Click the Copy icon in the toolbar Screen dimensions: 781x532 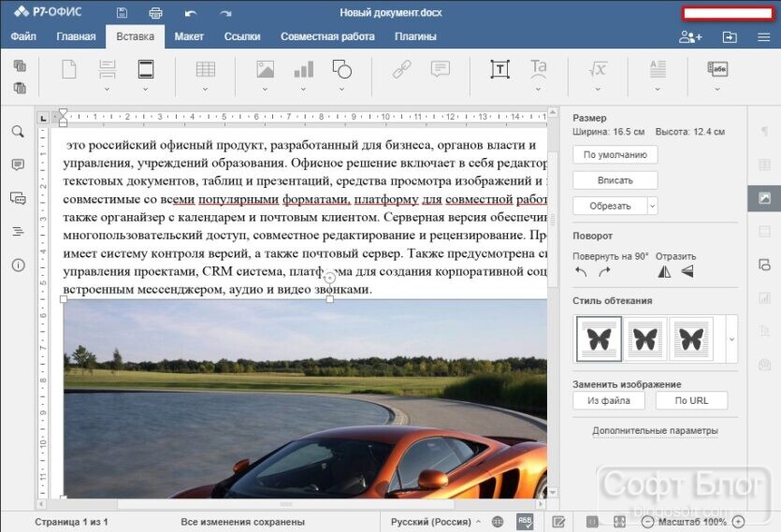pyautogui.click(x=20, y=65)
